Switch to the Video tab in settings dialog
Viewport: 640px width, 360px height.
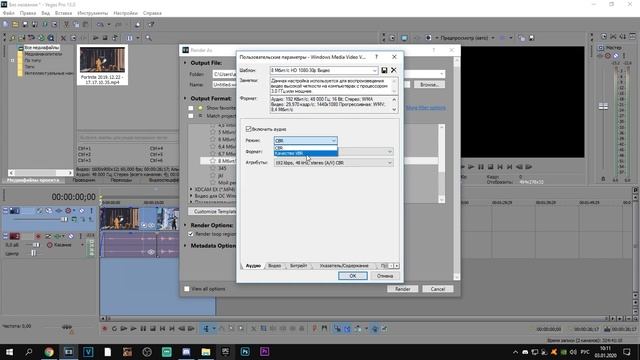(x=274, y=266)
